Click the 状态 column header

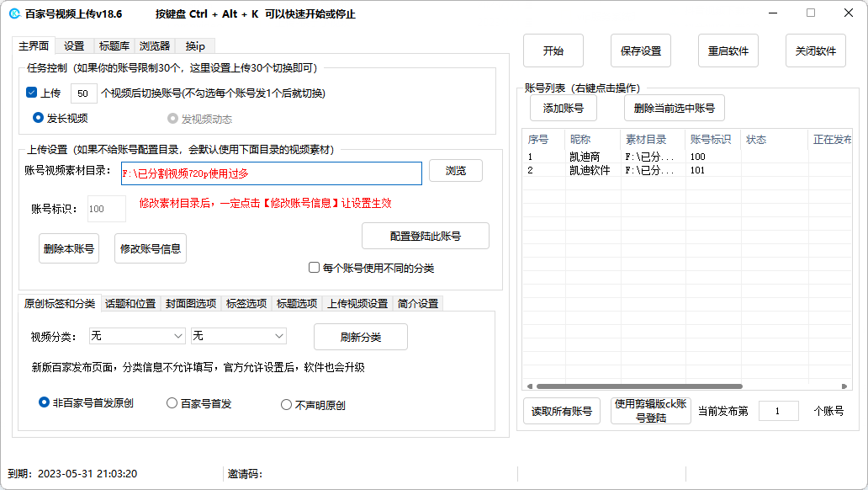[774, 139]
